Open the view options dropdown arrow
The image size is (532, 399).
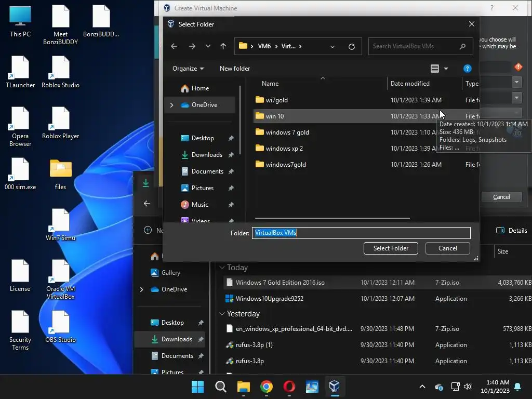click(x=446, y=69)
